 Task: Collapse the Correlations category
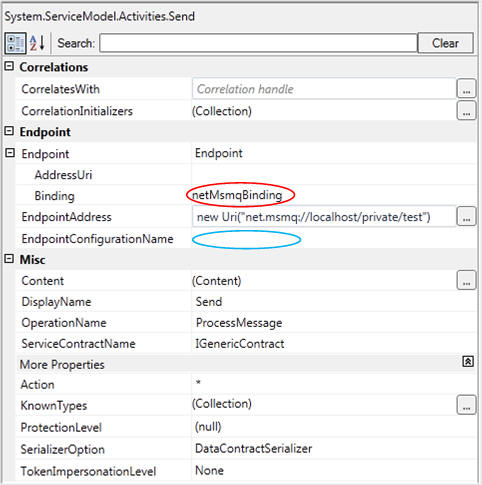9,66
